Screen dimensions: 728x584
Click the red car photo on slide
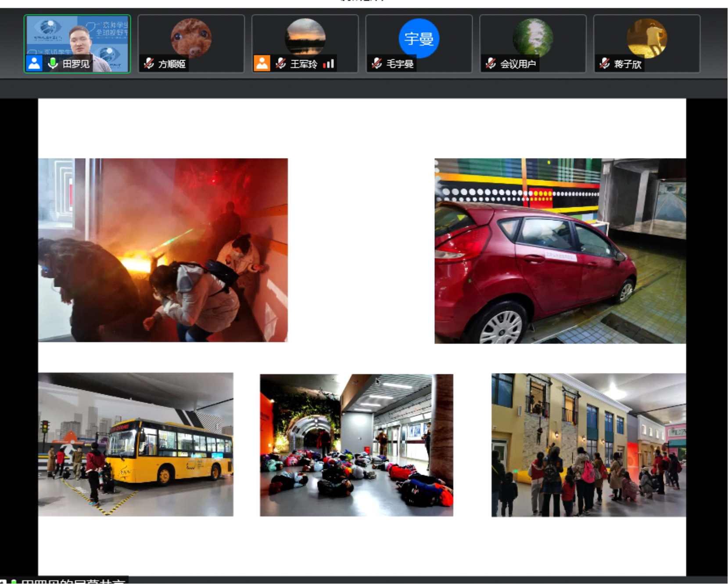(560, 251)
